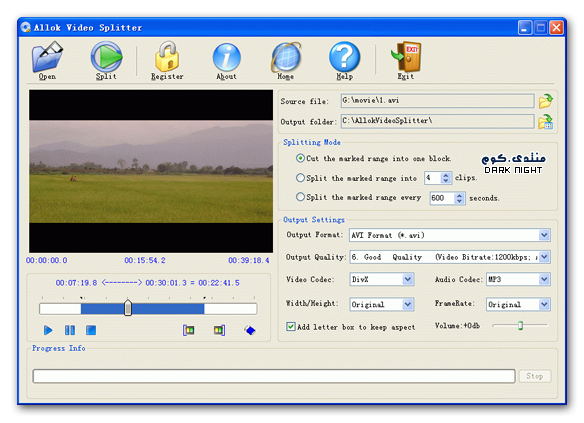584x423 pixels.
Task: Open the Output Format dropdown
Action: tap(544, 235)
